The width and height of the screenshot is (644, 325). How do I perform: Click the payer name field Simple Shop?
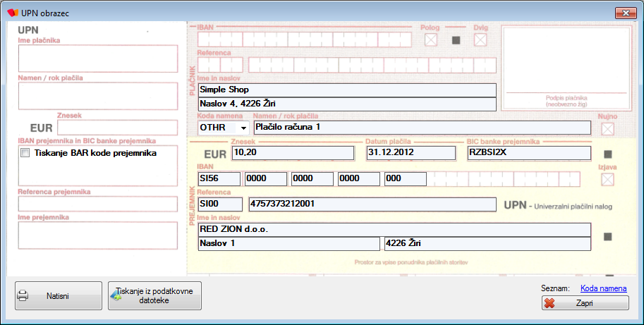(x=347, y=90)
